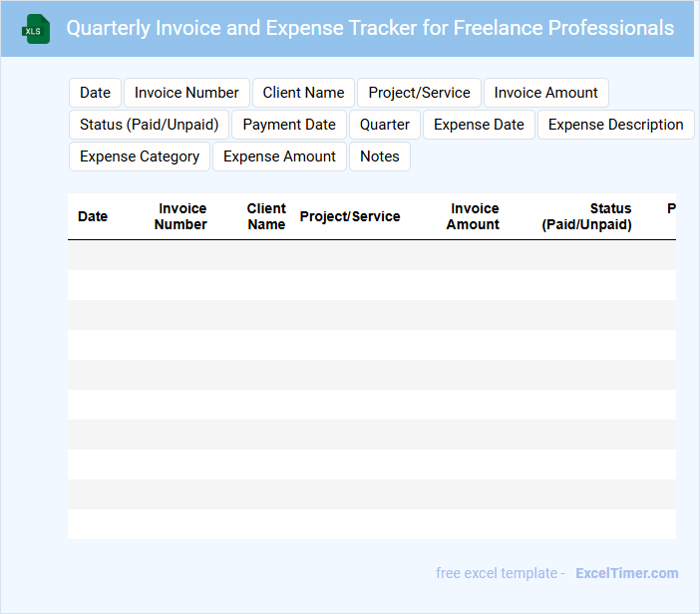Select the Client Name tag
This screenshot has width=700, height=614.
(x=303, y=93)
